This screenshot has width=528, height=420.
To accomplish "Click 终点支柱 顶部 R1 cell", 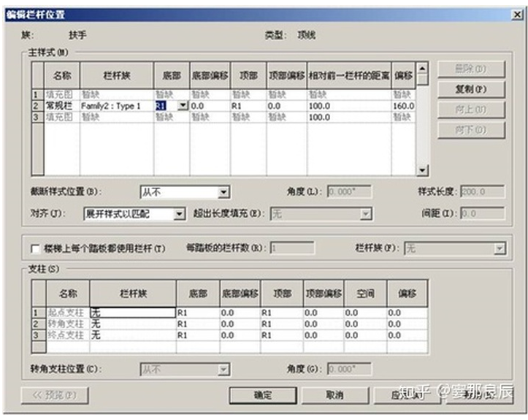I will 282,335.
